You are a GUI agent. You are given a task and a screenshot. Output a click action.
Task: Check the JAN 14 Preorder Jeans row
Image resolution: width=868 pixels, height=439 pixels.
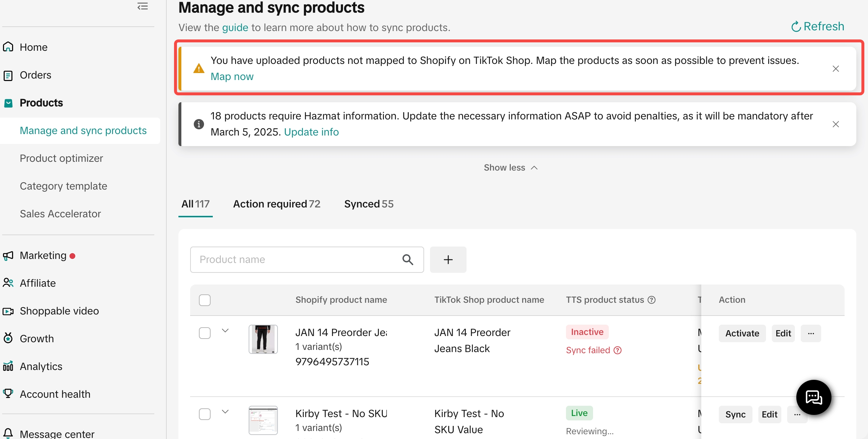tap(205, 333)
